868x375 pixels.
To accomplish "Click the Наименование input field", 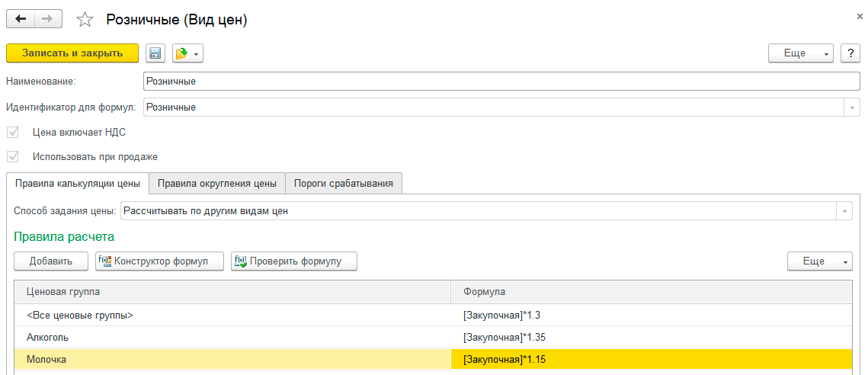I will [495, 82].
